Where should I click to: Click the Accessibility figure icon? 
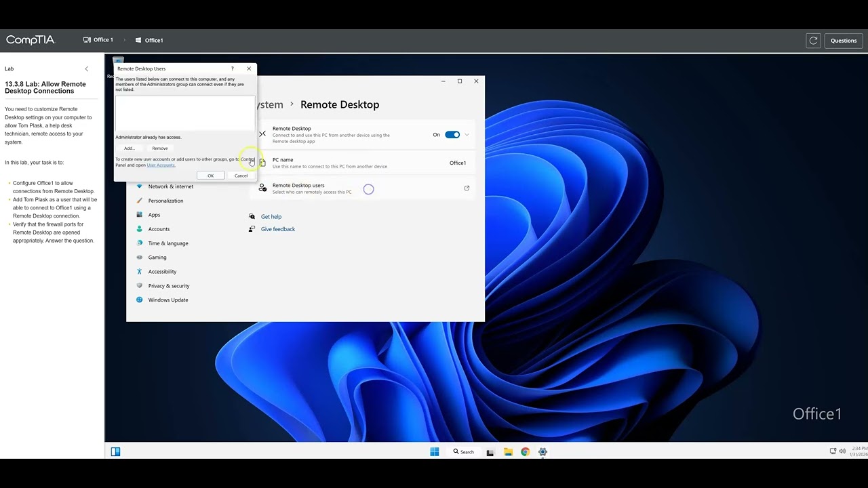(x=140, y=272)
